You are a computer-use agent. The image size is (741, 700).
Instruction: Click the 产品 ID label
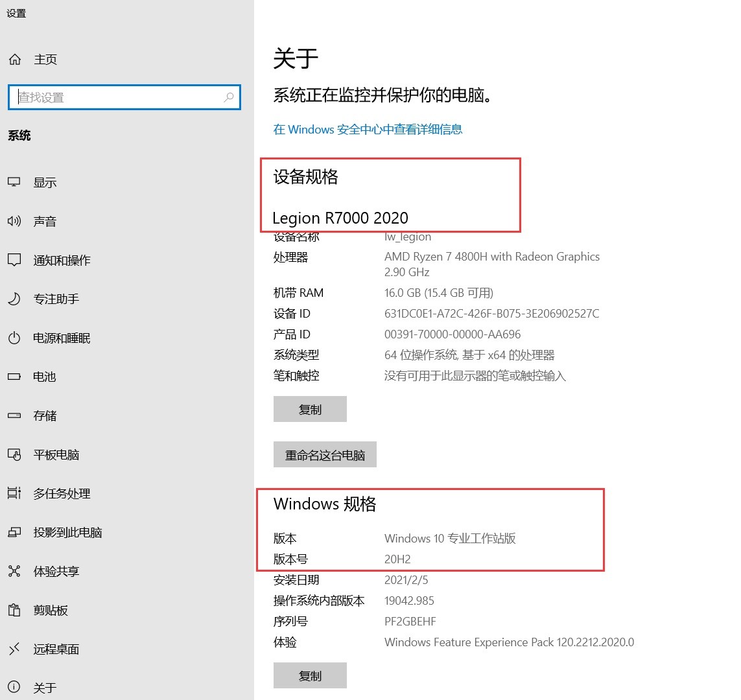(x=292, y=334)
